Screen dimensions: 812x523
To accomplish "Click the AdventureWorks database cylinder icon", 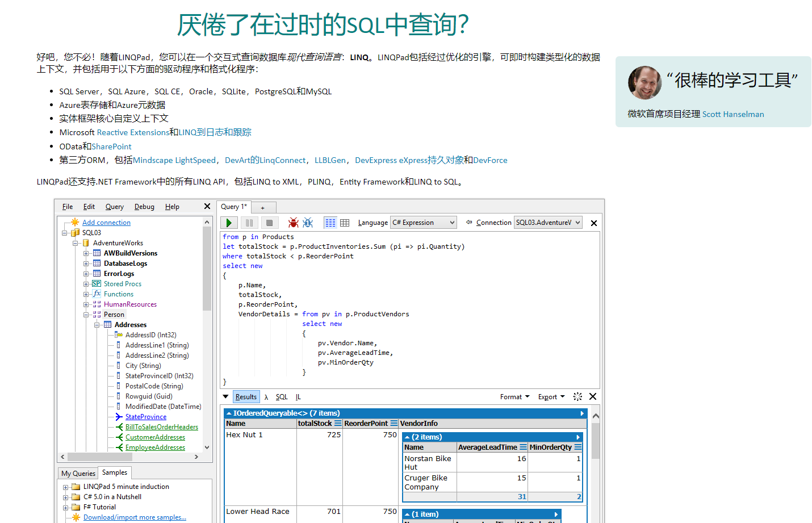I will coord(86,242).
